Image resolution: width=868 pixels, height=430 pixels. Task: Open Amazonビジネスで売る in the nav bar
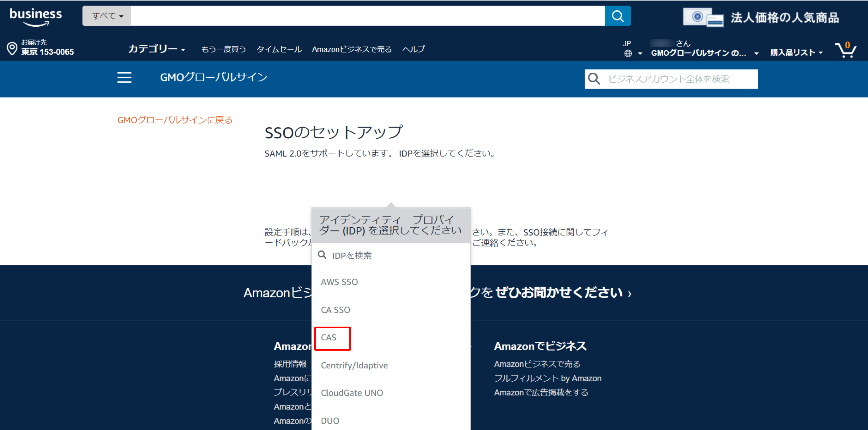[x=352, y=49]
